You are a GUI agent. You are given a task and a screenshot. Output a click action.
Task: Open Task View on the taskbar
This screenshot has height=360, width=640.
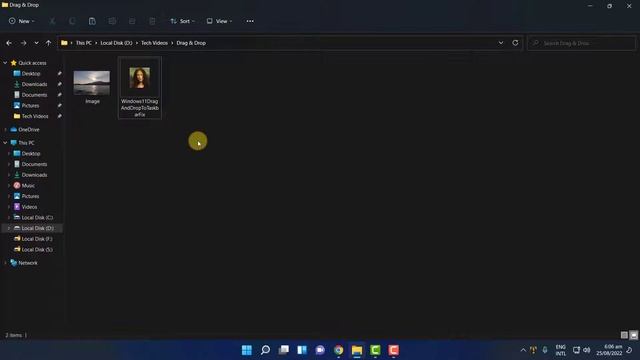tap(284, 350)
